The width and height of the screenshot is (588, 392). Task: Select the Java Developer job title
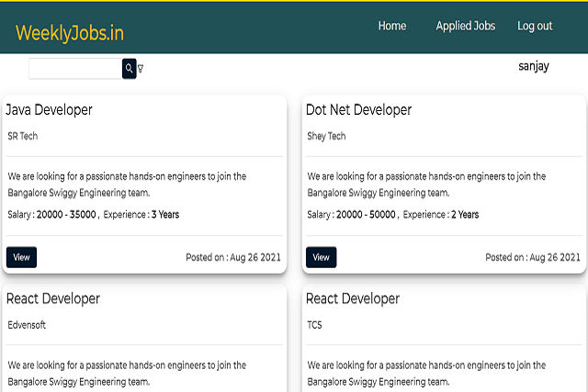50,110
